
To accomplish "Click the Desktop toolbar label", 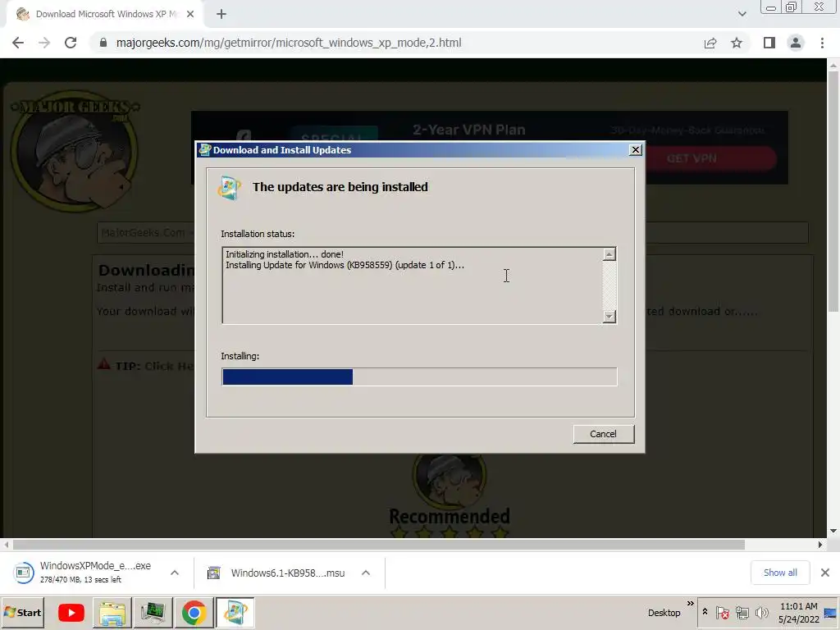I will (x=664, y=613).
